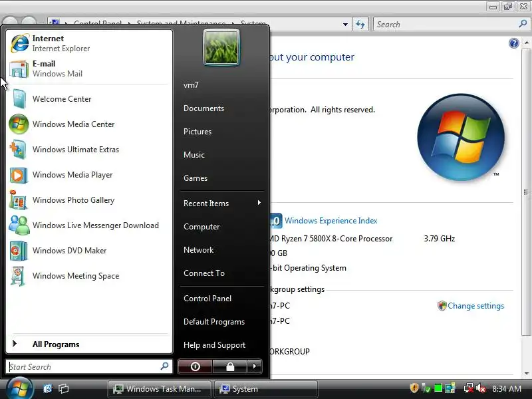Open the Welcome Center icon
The width and height of the screenshot is (532, 399).
(x=19, y=98)
